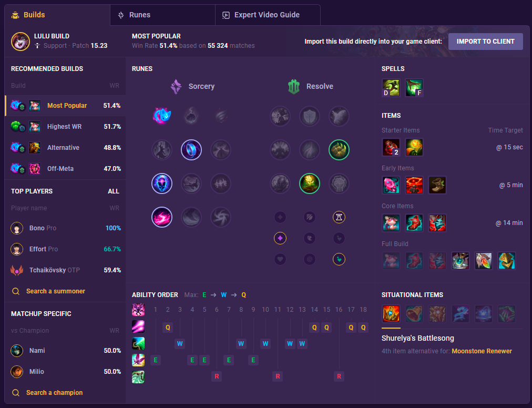Click the Shurelya's Battlesong situational item icon

[391, 314]
